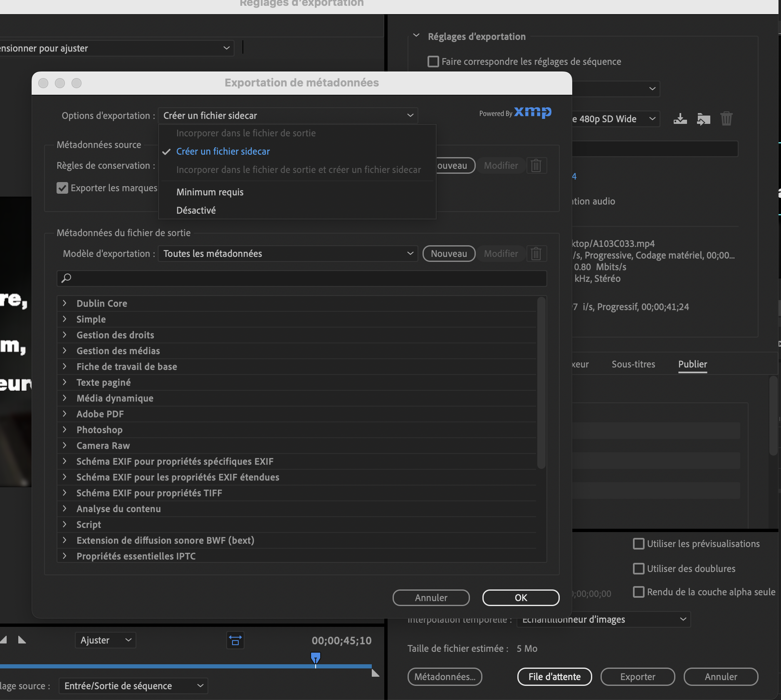Click the aspect ratio correction icon
Image resolution: width=781 pixels, height=700 pixels.
pos(235,641)
